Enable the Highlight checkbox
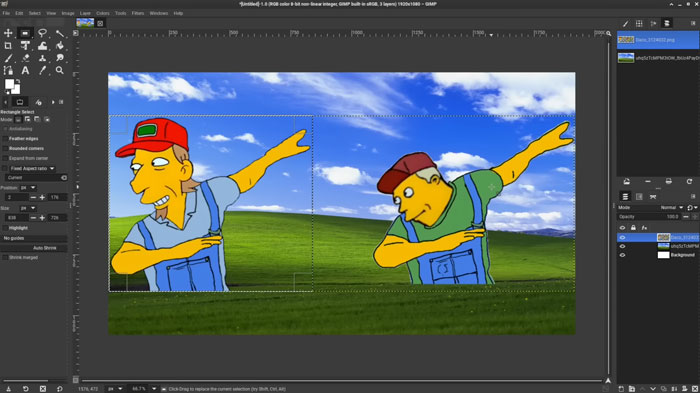Viewport: 700px width, 393px height. coord(5,228)
